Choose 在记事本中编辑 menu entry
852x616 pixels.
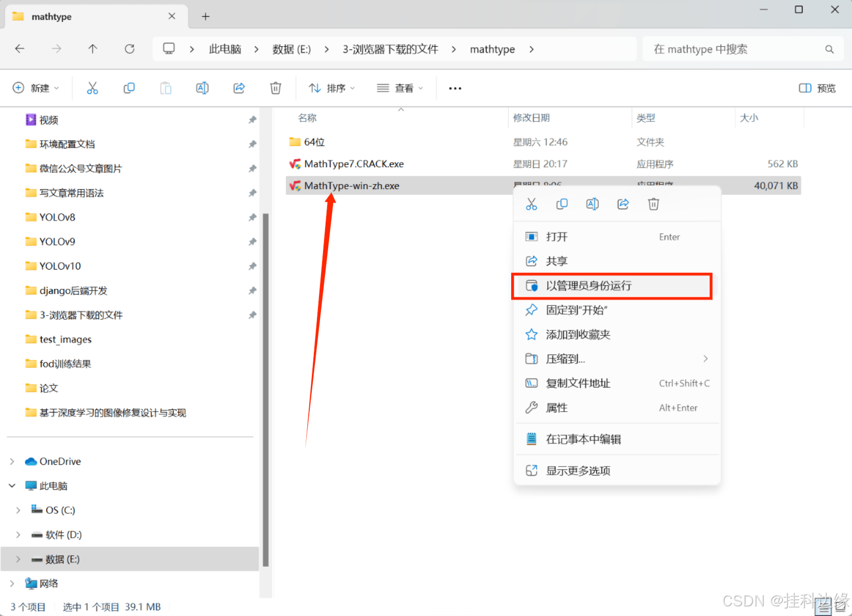617,439
